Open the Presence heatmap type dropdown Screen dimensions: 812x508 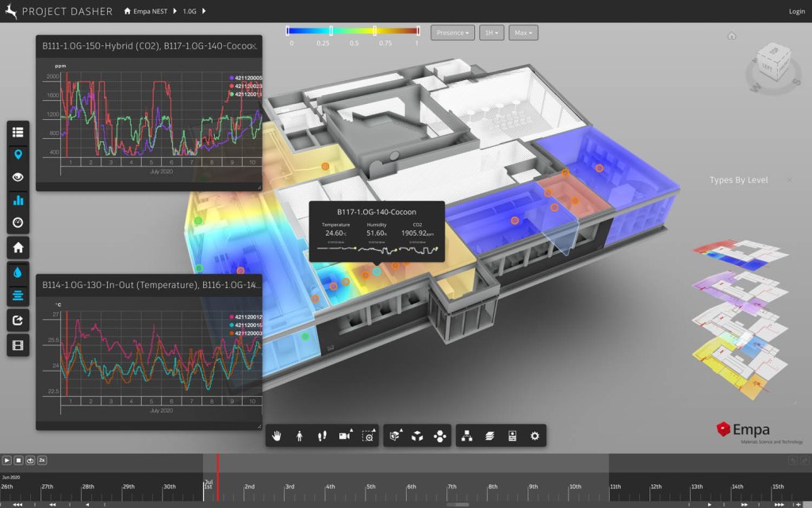[x=453, y=33]
